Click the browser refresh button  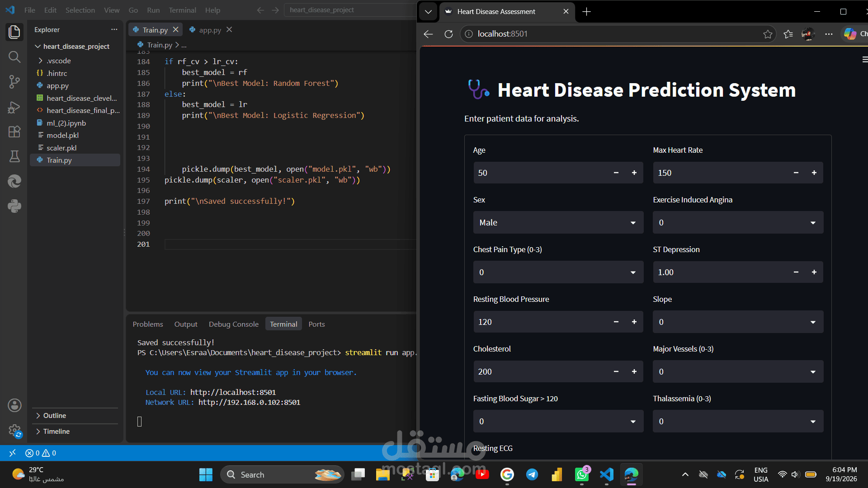(x=448, y=34)
